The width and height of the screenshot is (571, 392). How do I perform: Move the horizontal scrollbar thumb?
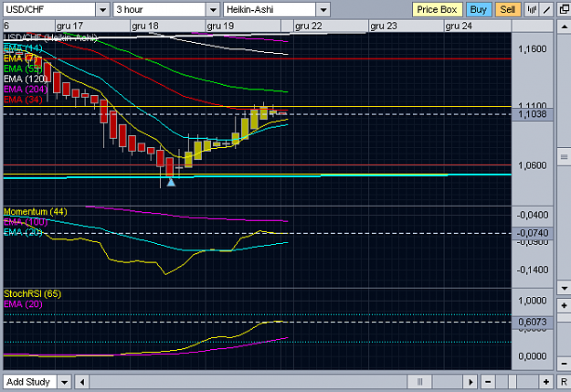(x=419, y=382)
